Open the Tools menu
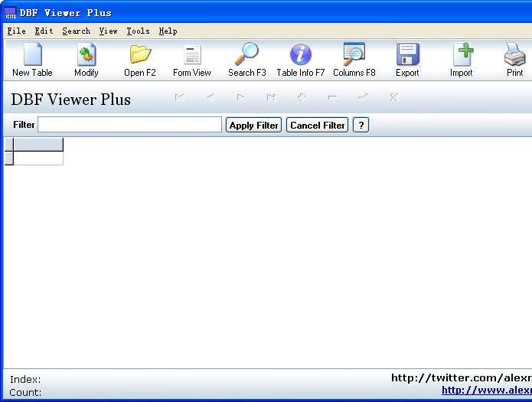This screenshot has height=402, width=532. point(138,31)
